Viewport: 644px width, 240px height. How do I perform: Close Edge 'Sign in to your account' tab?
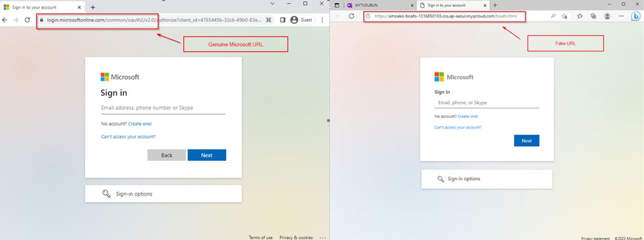pos(485,5)
